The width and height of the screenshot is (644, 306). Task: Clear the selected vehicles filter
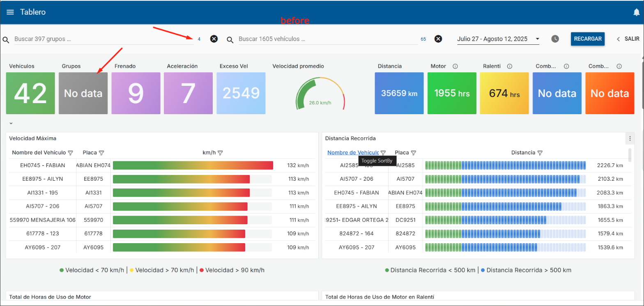[x=438, y=39]
